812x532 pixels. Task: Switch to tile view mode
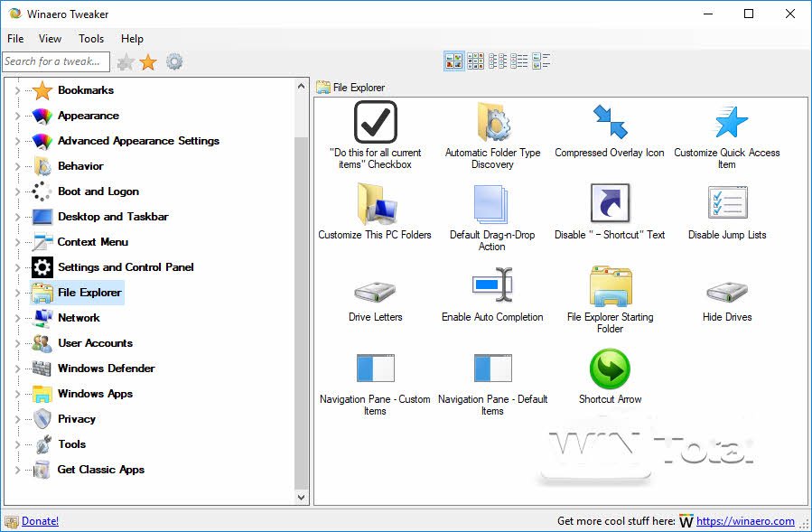click(541, 61)
